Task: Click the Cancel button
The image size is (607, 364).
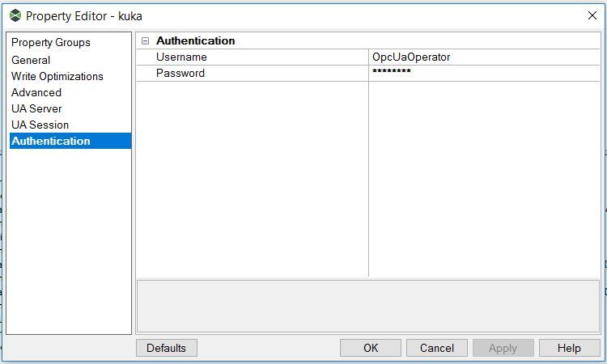Action: (x=437, y=348)
